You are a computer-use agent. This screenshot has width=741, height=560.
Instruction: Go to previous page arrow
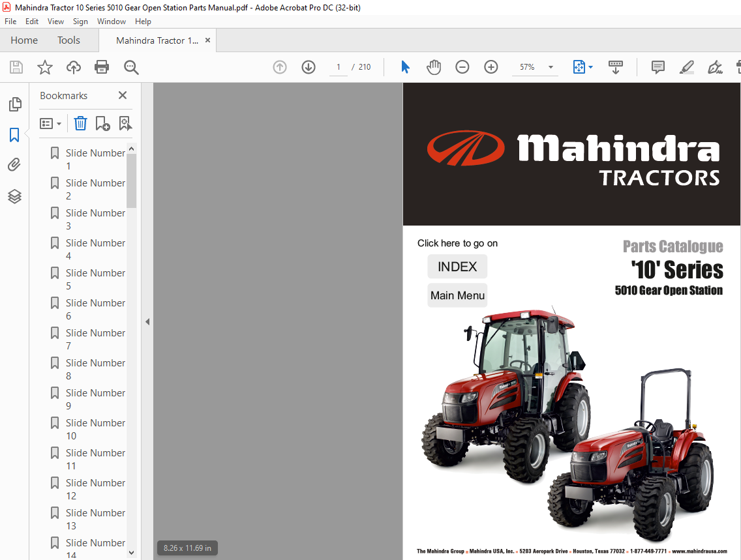280,67
